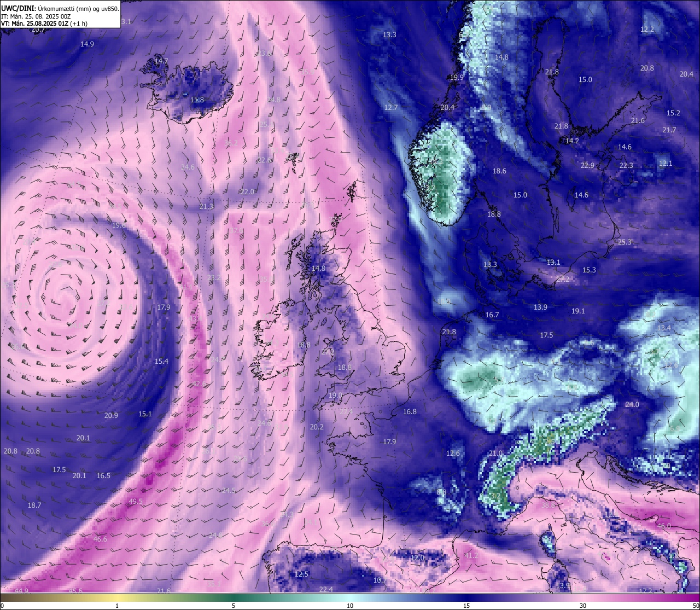This screenshot has height=610, width=700.
Task: Click the UWC/DINI map title text
Action: coord(60,8)
